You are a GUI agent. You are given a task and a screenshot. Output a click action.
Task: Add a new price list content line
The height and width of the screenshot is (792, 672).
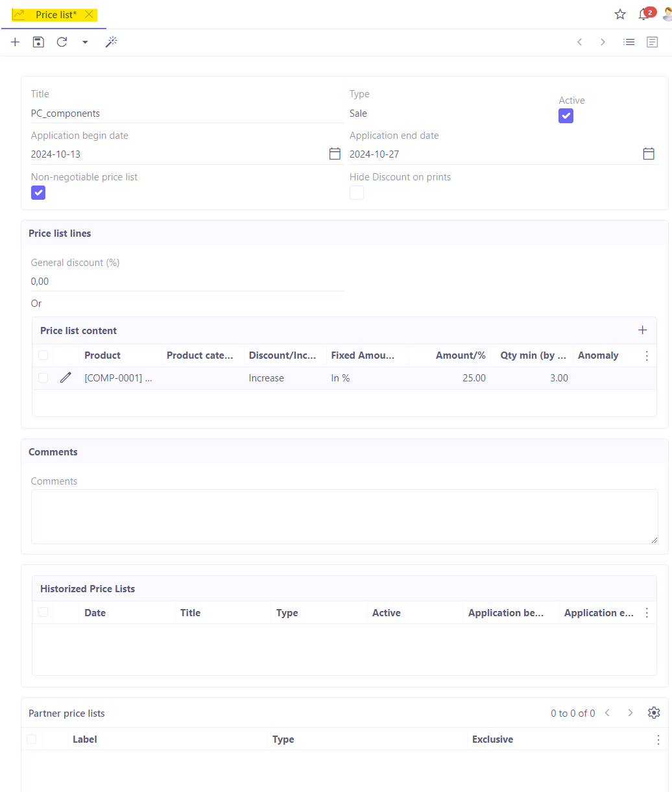(642, 330)
